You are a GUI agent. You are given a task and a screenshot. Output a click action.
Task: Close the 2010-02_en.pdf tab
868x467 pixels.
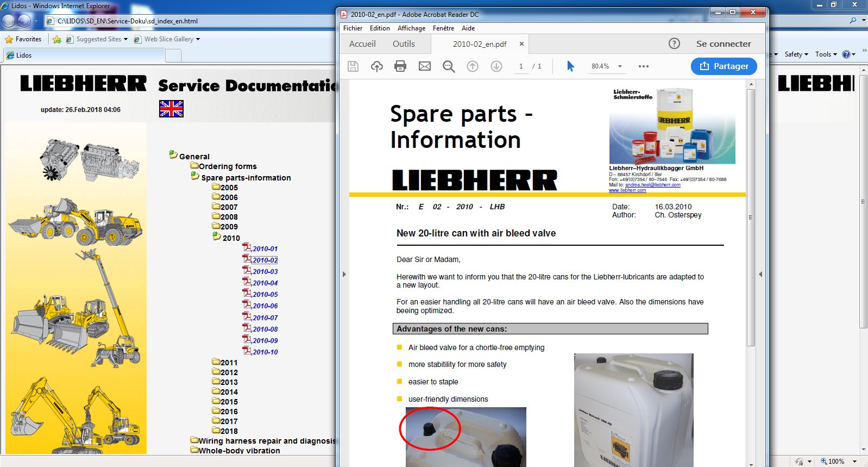click(x=521, y=44)
